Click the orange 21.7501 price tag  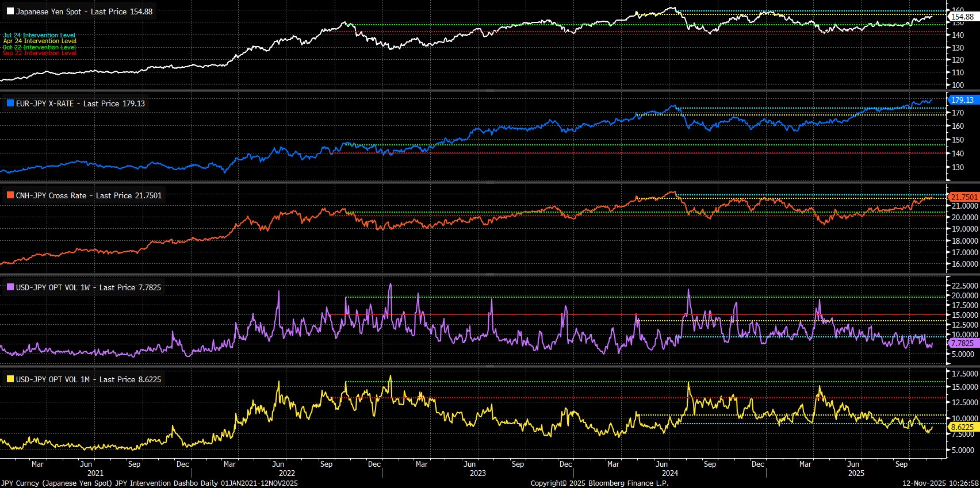[964, 197]
